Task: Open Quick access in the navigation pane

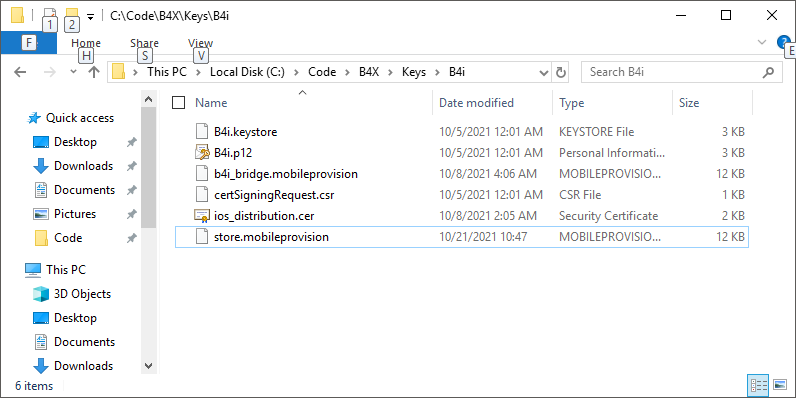Action: point(79,118)
